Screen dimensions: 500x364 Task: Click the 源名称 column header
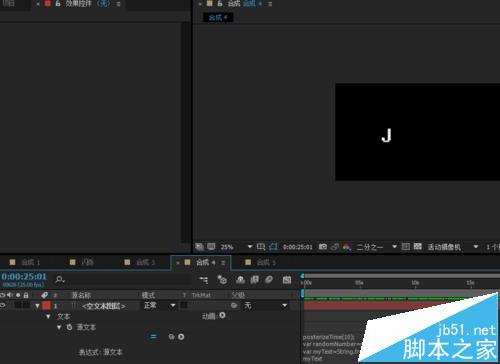pos(81,295)
